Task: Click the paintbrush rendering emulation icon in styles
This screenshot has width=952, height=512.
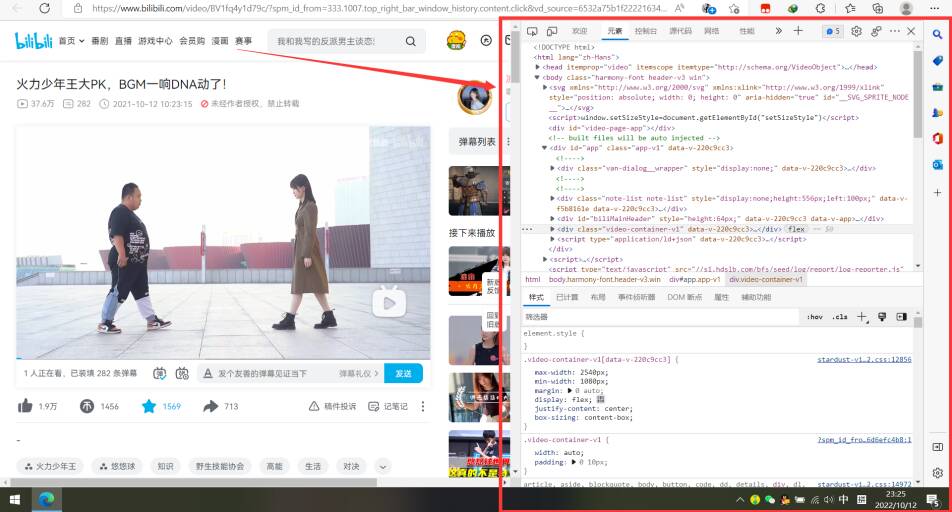Action: tap(882, 316)
